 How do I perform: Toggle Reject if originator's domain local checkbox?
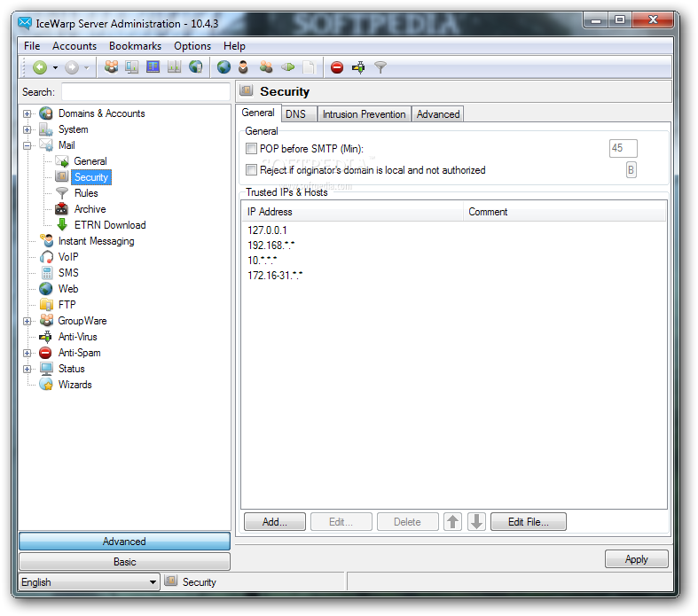pyautogui.click(x=252, y=170)
